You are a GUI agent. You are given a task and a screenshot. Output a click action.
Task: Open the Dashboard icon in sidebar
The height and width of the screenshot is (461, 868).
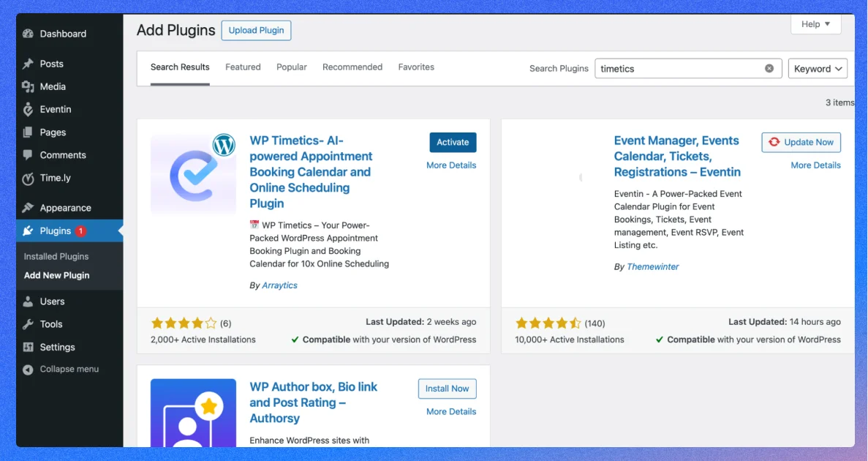[29, 34]
